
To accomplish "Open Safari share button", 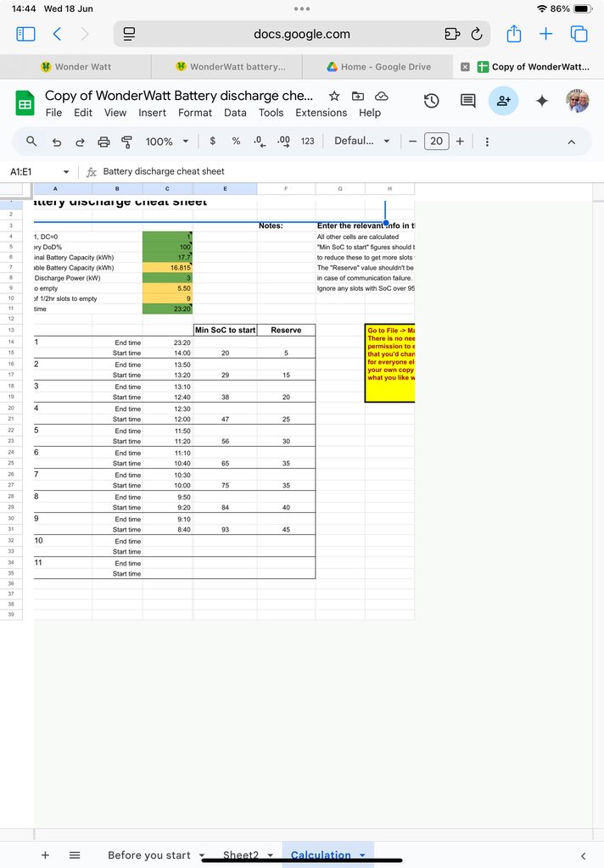I will (x=513, y=34).
